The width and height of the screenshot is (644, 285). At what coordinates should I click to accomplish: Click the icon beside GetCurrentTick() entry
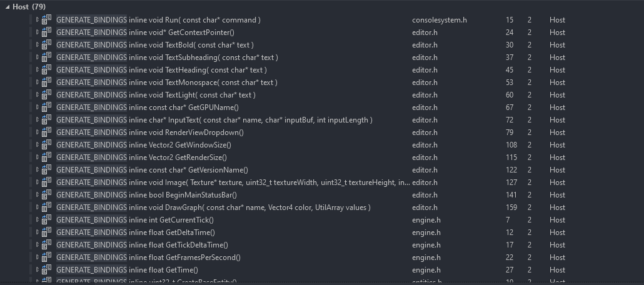(x=47, y=219)
